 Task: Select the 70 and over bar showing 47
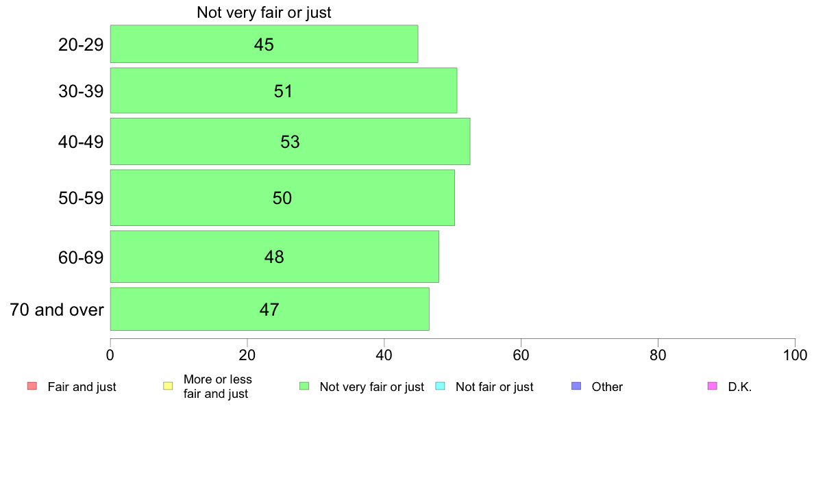(x=269, y=309)
